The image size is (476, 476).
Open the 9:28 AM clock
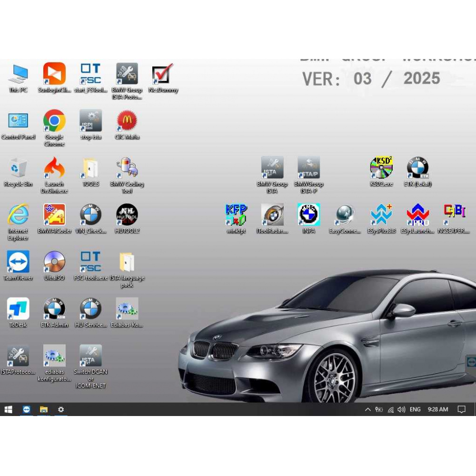tap(438, 409)
